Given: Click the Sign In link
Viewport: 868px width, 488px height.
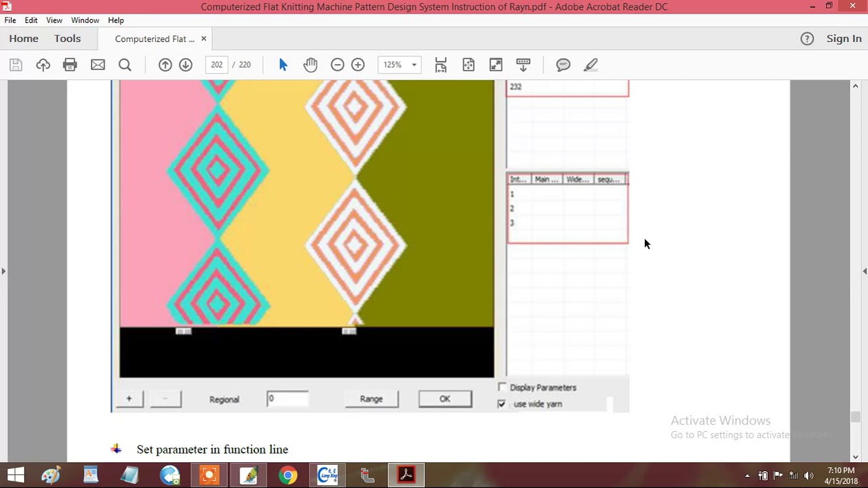Looking at the screenshot, I should pos(844,39).
